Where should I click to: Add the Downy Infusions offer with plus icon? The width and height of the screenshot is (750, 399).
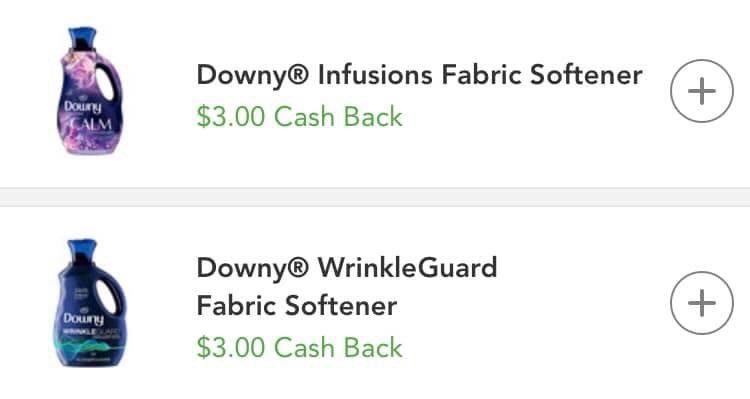(702, 91)
